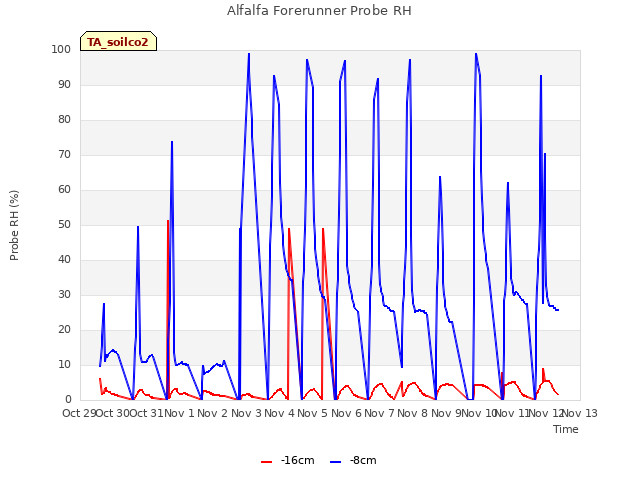Click the y-axis value 10
640x480 pixels.
click(64, 364)
